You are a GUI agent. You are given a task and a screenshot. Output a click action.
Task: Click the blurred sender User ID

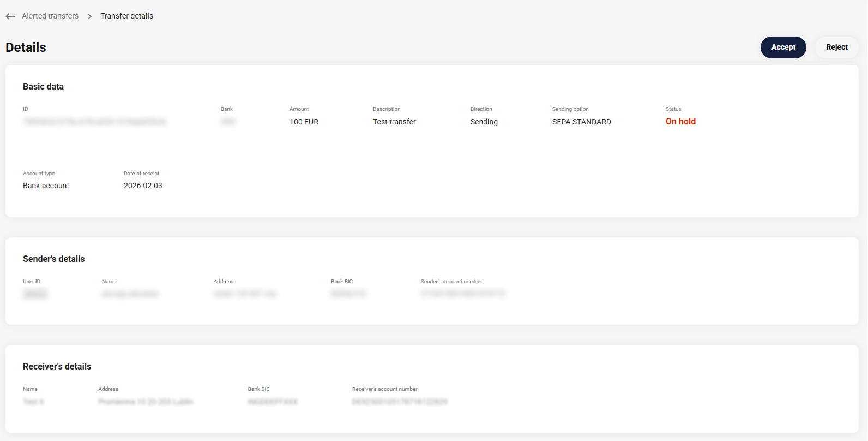[35, 294]
